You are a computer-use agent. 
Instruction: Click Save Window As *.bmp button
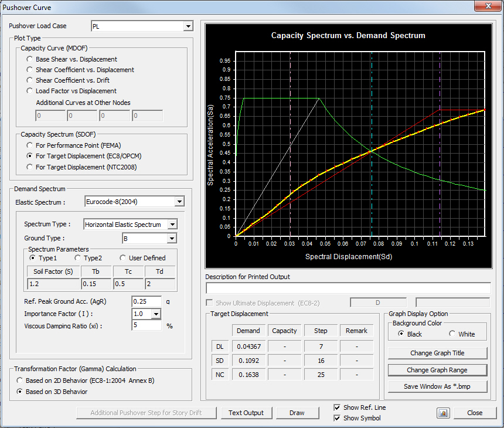(437, 387)
